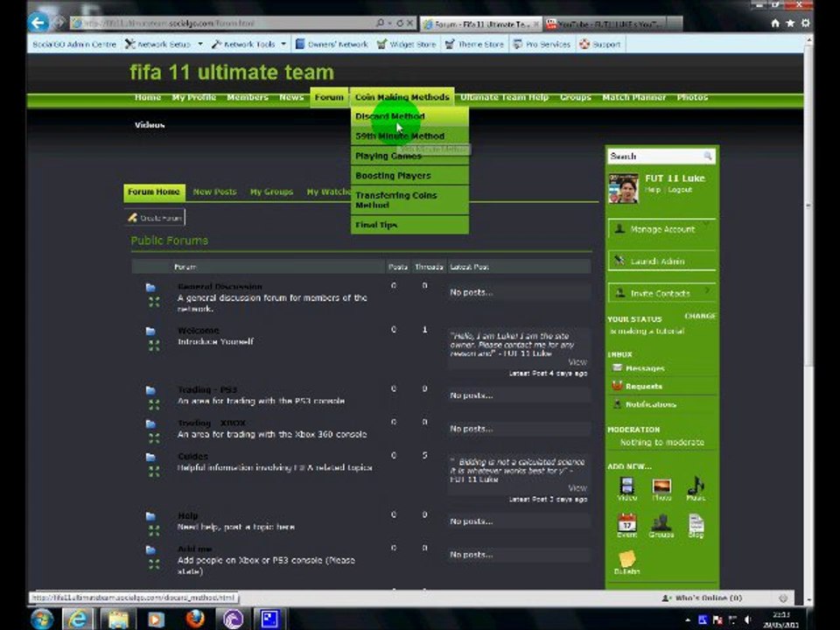The image size is (840, 630).
Task: Click Launch Admin button
Action: pos(661,261)
